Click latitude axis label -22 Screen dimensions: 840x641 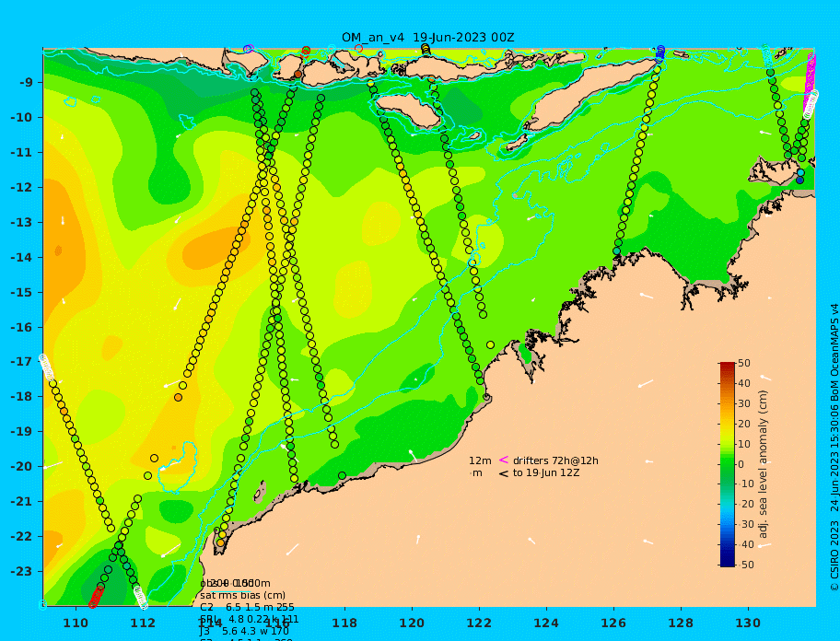pyautogui.click(x=22, y=537)
